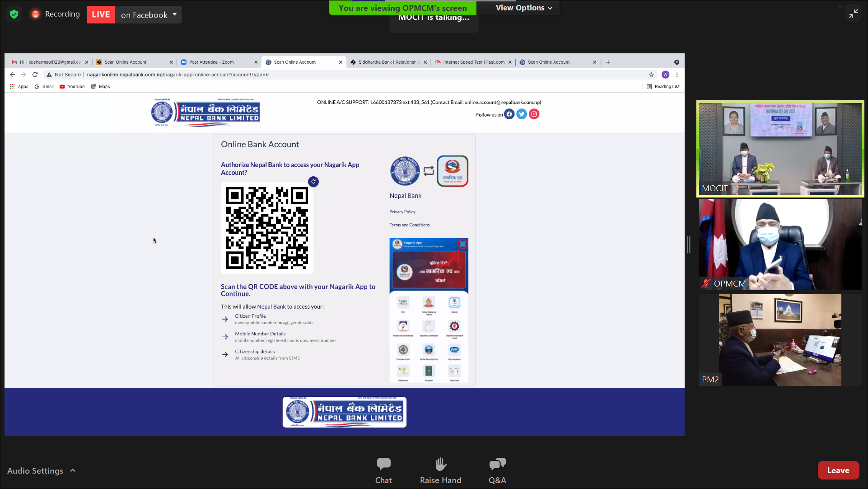Open a new browser tab with plus
The height and width of the screenshot is (489, 868).
point(608,62)
